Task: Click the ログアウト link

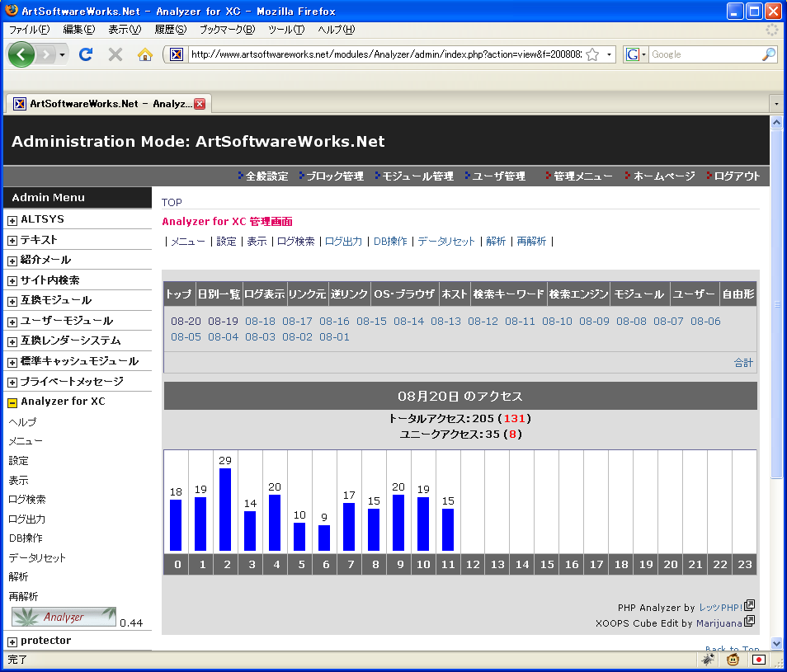Action: (x=737, y=176)
